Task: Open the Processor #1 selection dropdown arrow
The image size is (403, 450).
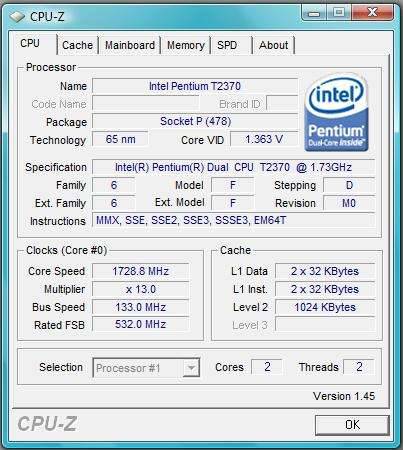Action: click(191, 368)
